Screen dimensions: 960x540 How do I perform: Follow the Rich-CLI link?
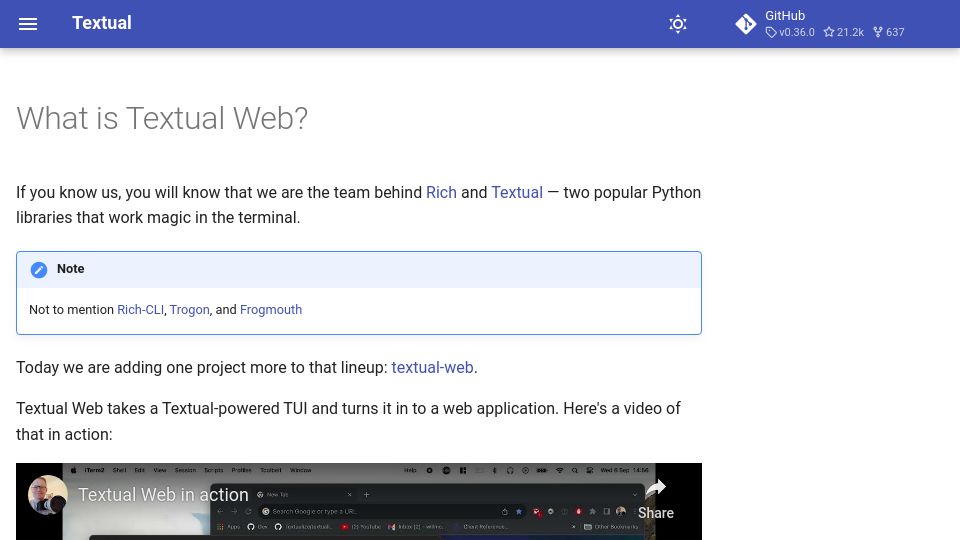tap(140, 310)
